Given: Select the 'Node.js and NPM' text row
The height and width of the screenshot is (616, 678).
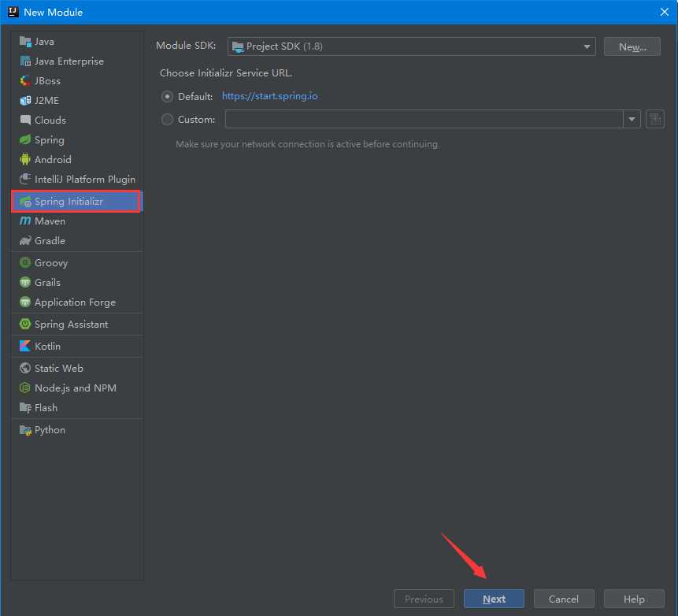Looking at the screenshot, I should coord(77,388).
